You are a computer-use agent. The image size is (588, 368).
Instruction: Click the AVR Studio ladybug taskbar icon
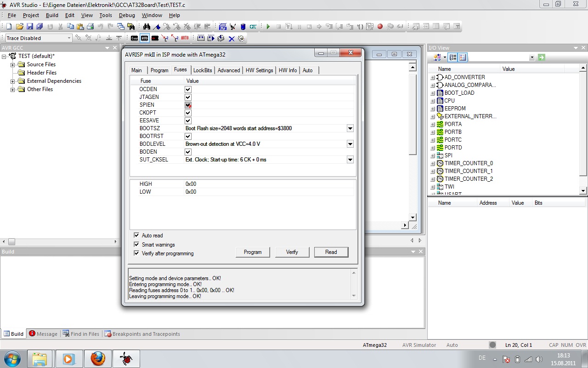pyautogui.click(x=126, y=358)
